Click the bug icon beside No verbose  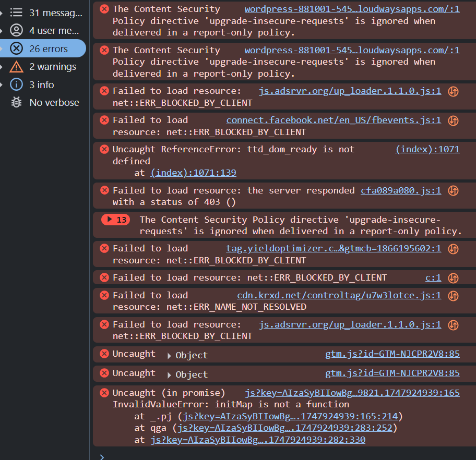click(16, 103)
